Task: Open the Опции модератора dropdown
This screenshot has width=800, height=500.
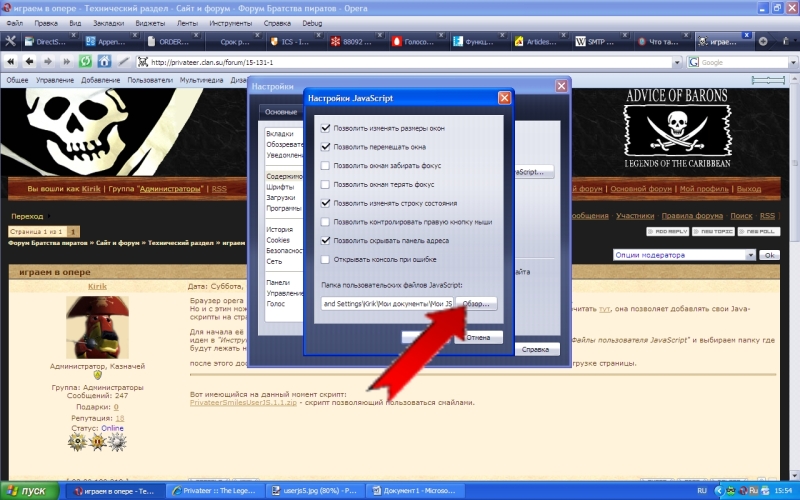Action: (x=684, y=255)
